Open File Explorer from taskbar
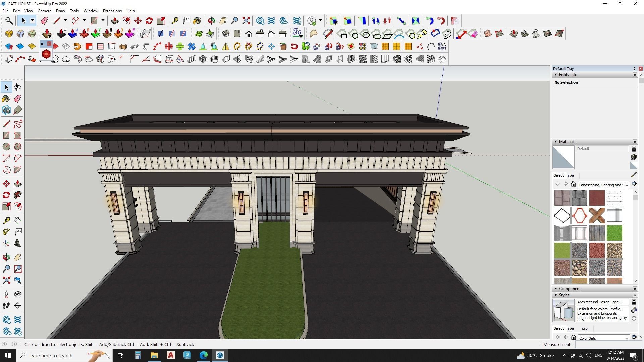This screenshot has height=362, width=644. tap(154, 355)
